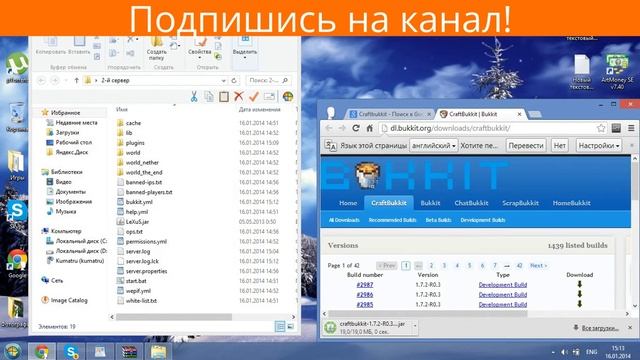Expand Выделить ribbon dropdown

pos(245,58)
